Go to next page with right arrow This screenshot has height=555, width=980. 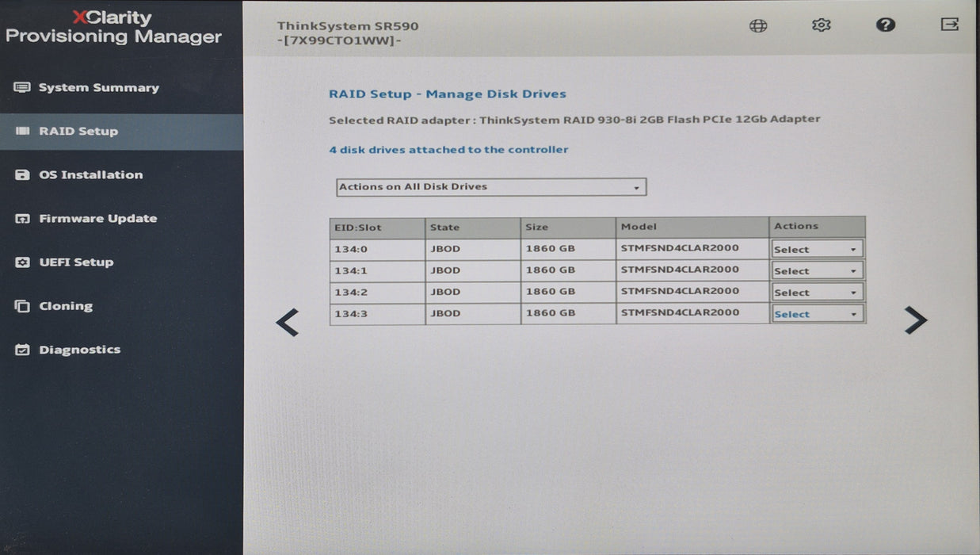click(915, 320)
